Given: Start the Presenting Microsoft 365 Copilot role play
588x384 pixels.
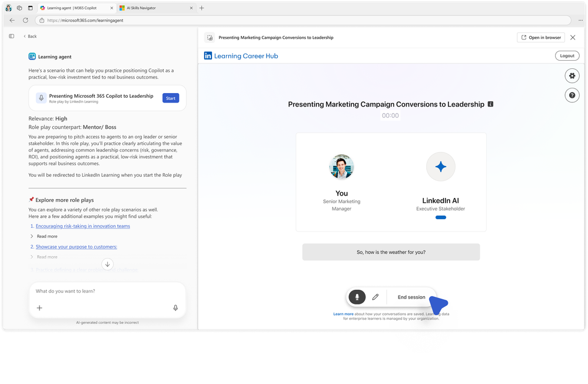Looking at the screenshot, I should (171, 98).
